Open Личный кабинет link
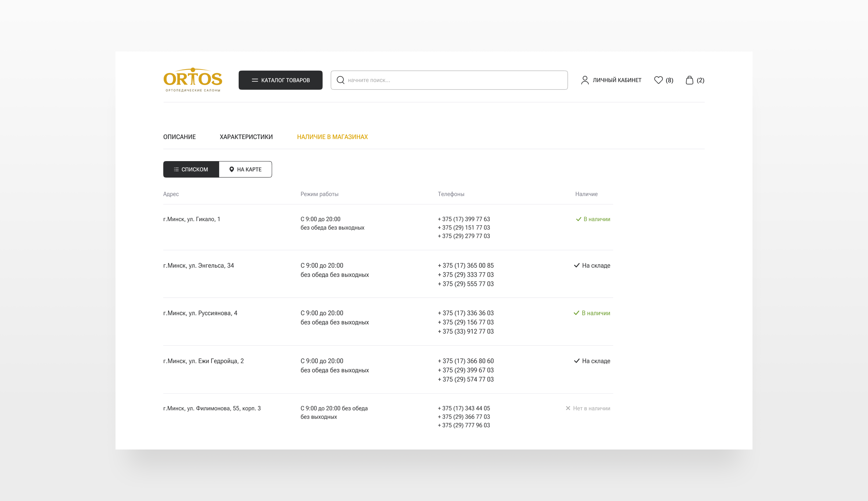 click(x=617, y=80)
